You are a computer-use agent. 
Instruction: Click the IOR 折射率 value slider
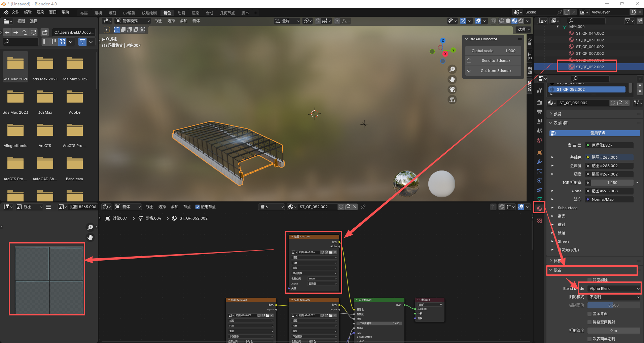click(x=612, y=183)
